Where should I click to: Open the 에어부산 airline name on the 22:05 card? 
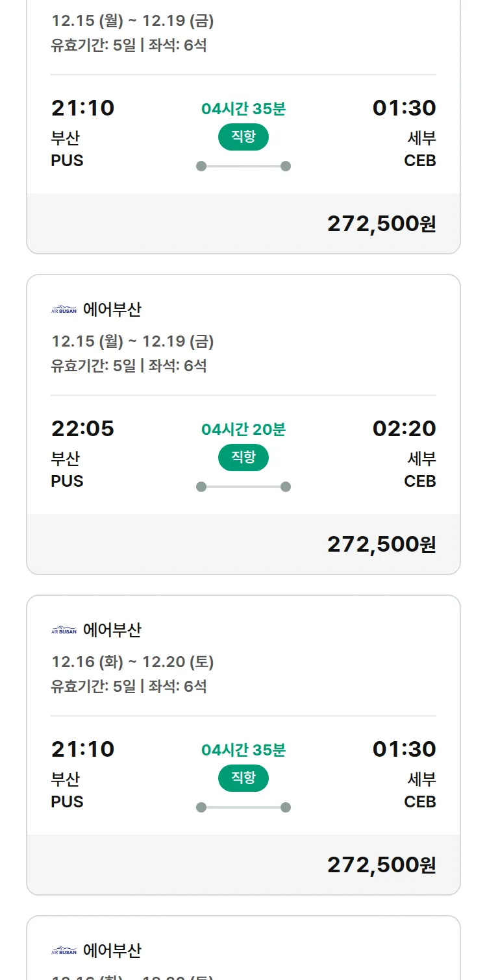point(112,310)
